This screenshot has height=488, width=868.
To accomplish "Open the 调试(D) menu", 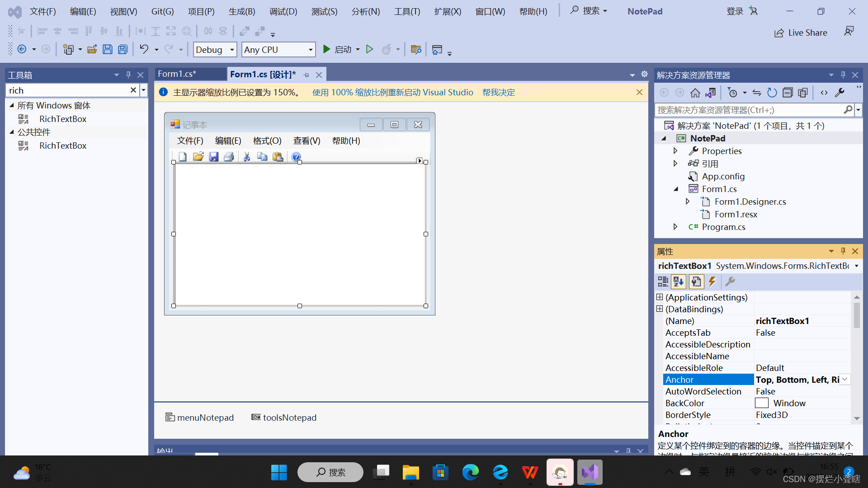I will 283,11.
